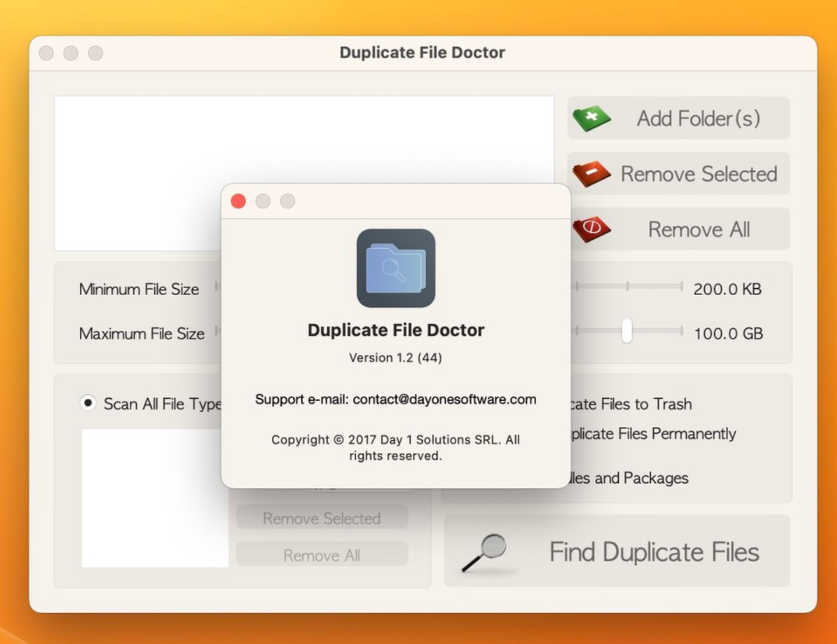
Task: Click Remove All label beside red prohibited icon
Action: tap(699, 229)
